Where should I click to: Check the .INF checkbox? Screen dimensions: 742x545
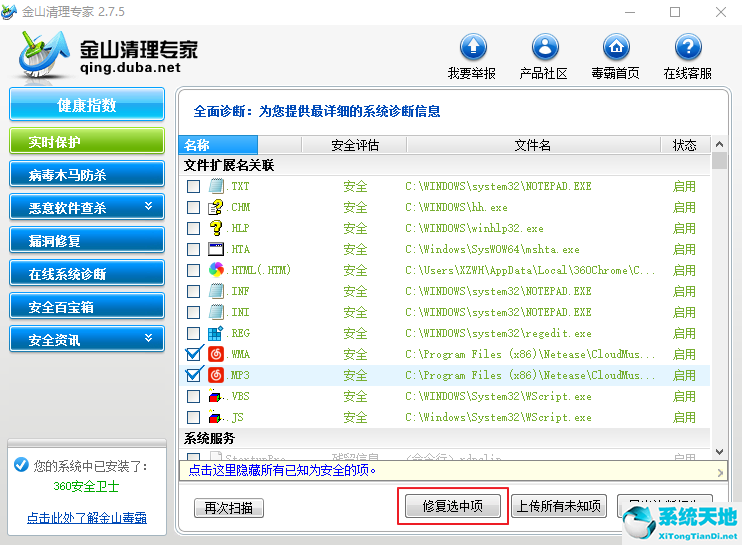click(x=193, y=291)
